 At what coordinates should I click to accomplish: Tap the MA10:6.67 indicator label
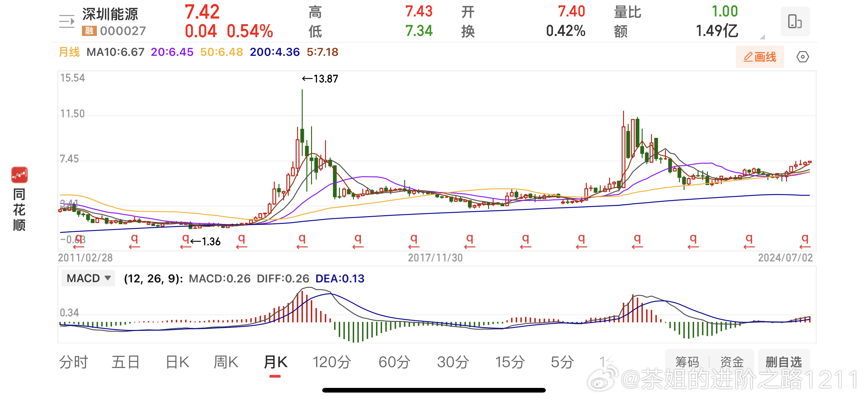tap(115, 52)
